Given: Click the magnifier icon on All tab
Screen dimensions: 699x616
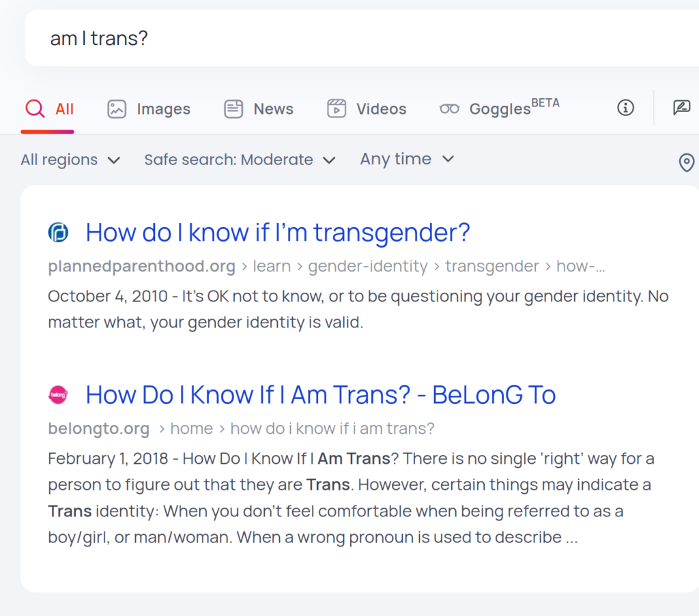Looking at the screenshot, I should (x=35, y=108).
